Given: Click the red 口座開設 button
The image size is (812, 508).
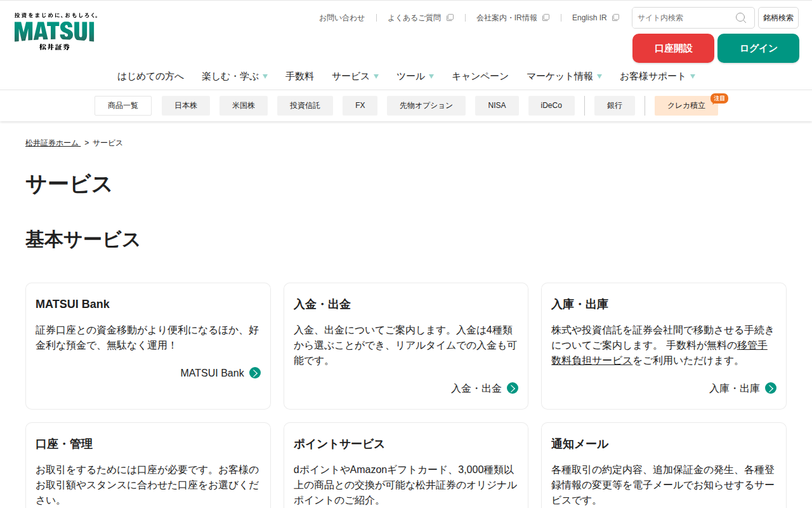Looking at the screenshot, I should (673, 48).
